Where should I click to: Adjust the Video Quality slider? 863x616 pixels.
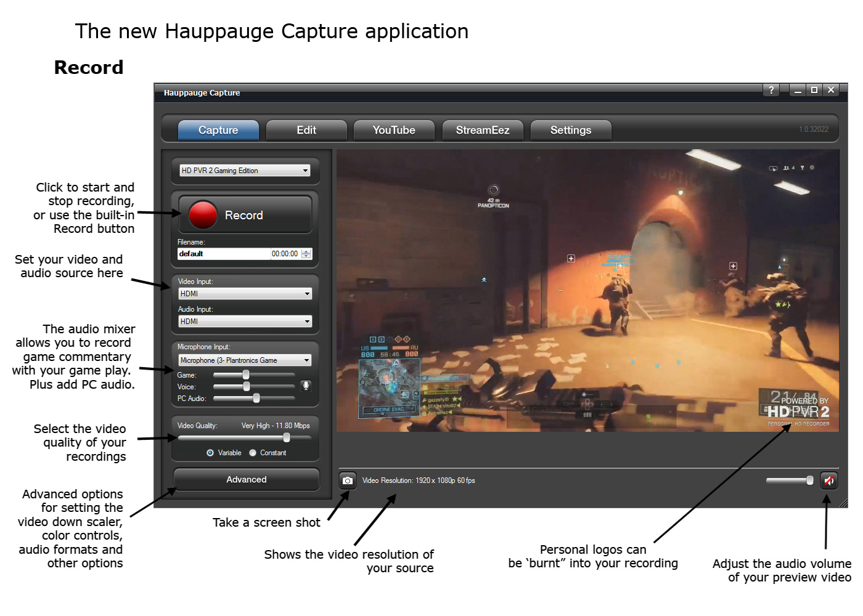(x=286, y=437)
